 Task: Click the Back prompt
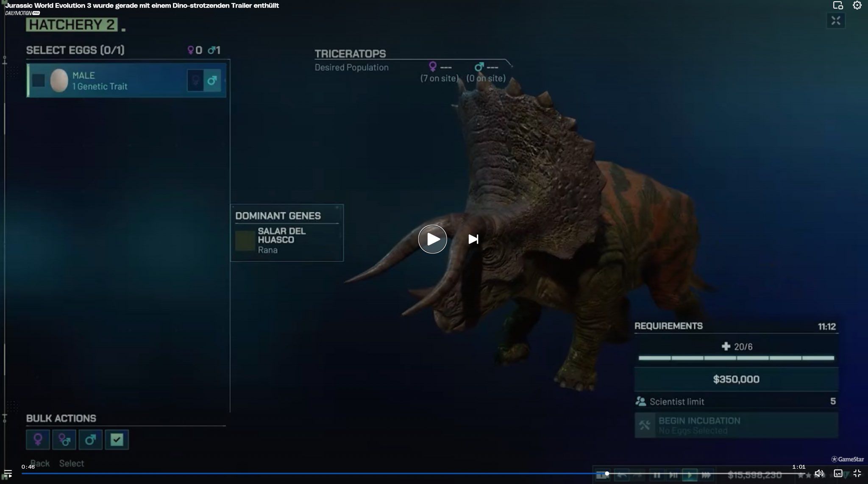click(40, 463)
